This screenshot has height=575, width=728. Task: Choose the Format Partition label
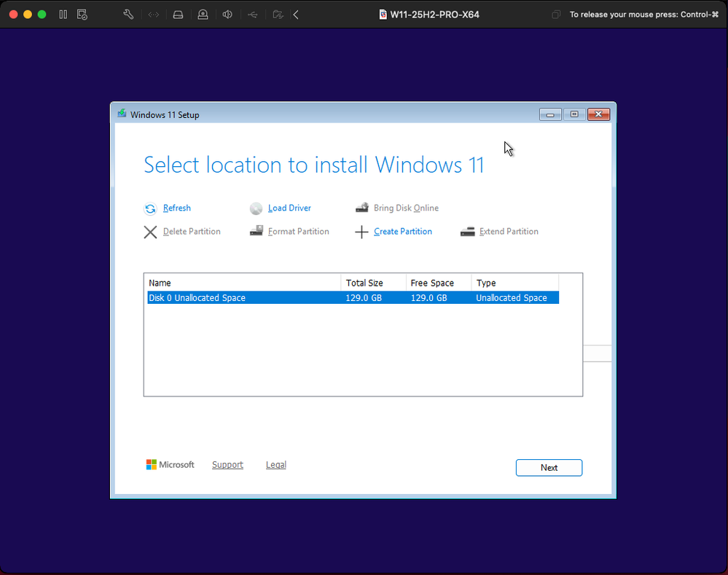point(299,231)
